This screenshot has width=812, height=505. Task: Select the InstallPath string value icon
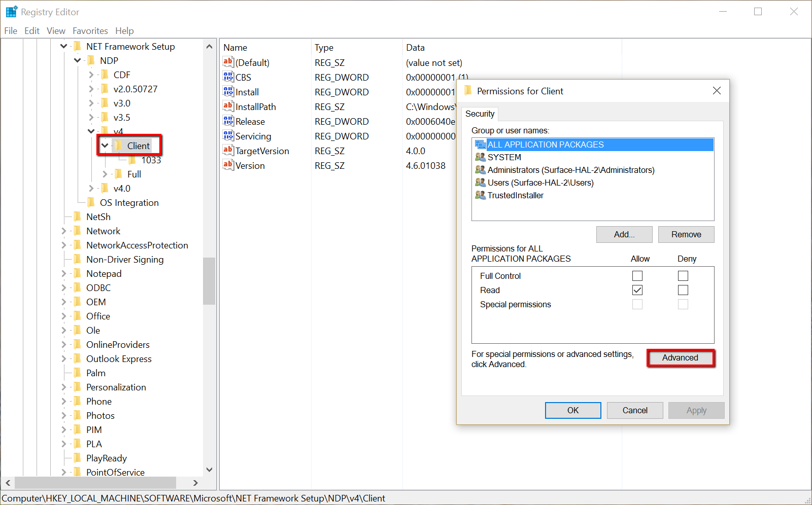click(228, 106)
